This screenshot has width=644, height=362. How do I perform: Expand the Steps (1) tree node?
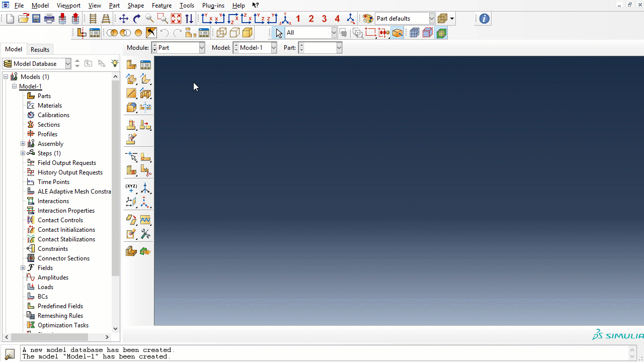click(23, 153)
